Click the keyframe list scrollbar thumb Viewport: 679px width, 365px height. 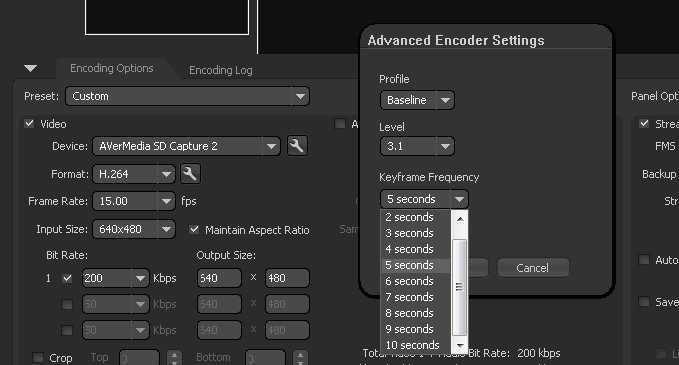[459, 287]
